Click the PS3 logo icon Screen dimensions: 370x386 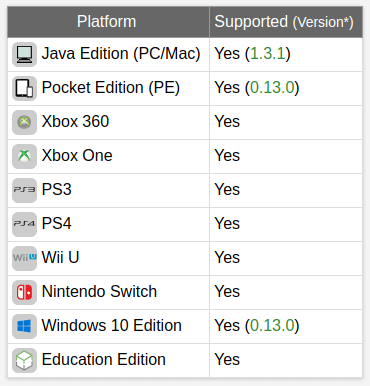pos(24,190)
